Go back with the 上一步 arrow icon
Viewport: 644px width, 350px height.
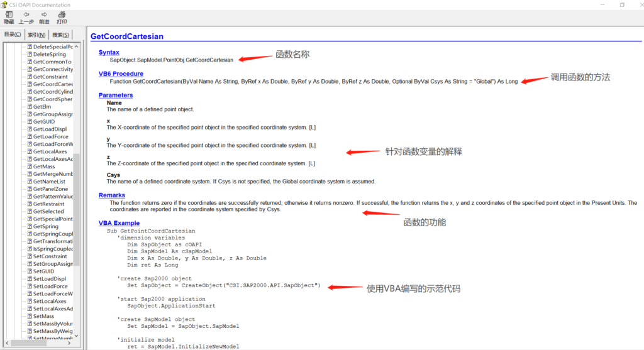(26, 14)
